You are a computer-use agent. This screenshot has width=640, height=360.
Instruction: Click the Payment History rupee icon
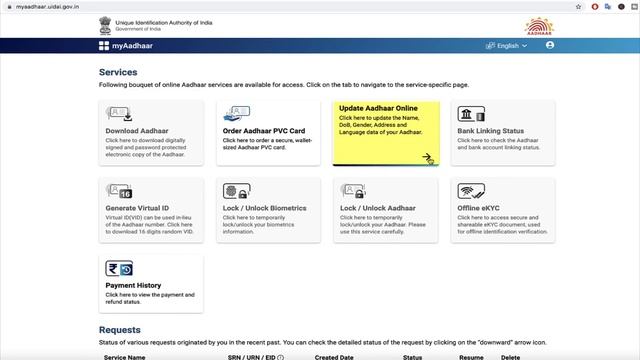pyautogui.click(x=119, y=269)
